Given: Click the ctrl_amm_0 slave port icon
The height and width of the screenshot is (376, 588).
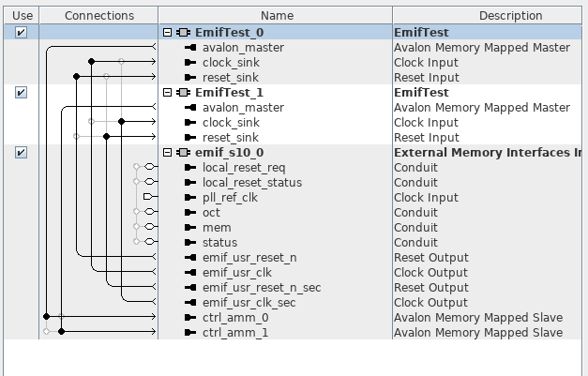Looking at the screenshot, I should (191, 318).
